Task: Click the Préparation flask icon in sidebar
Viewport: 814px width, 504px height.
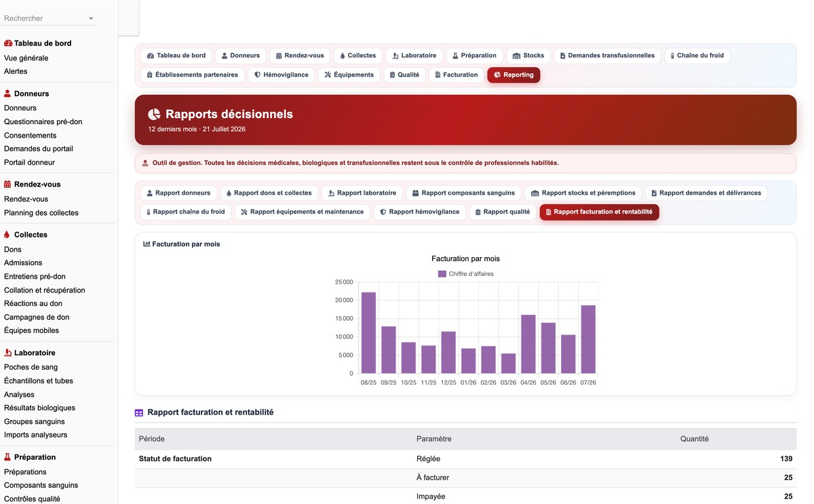Action: click(8, 457)
